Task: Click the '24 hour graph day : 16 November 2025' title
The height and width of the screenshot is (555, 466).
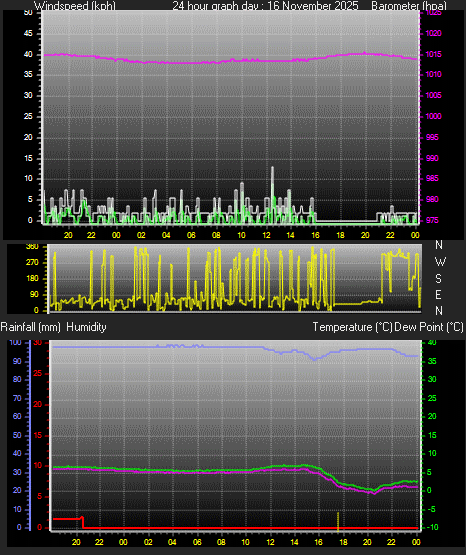Action: click(265, 6)
